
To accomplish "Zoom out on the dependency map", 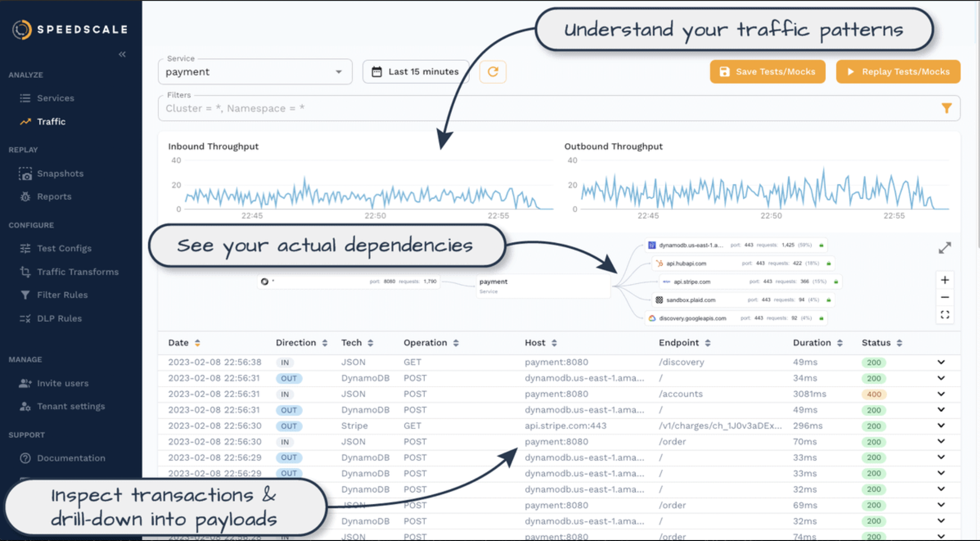I will [x=945, y=298].
